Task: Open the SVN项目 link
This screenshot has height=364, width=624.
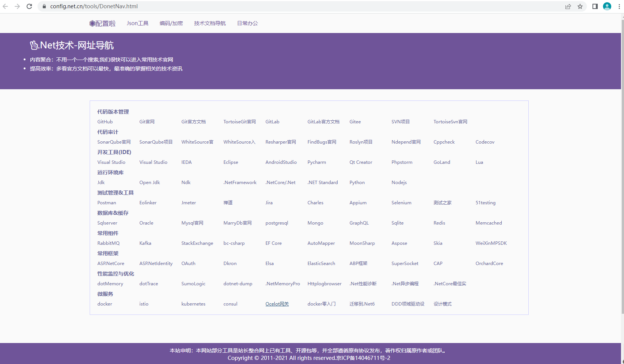Action: [401, 122]
